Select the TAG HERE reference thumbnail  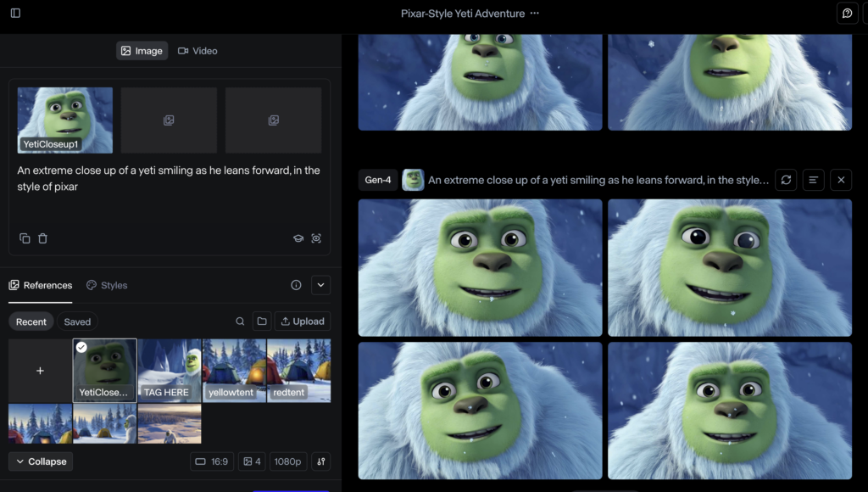pyautogui.click(x=170, y=370)
